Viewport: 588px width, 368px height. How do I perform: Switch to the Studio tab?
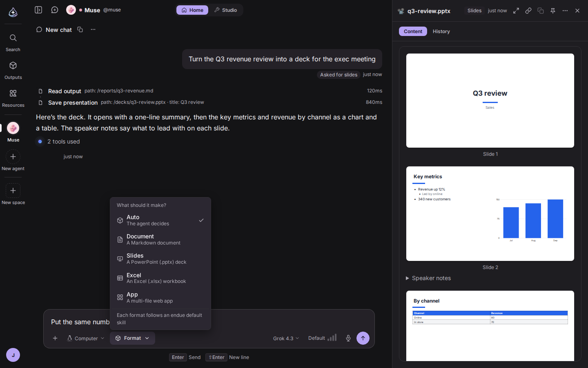pos(225,10)
